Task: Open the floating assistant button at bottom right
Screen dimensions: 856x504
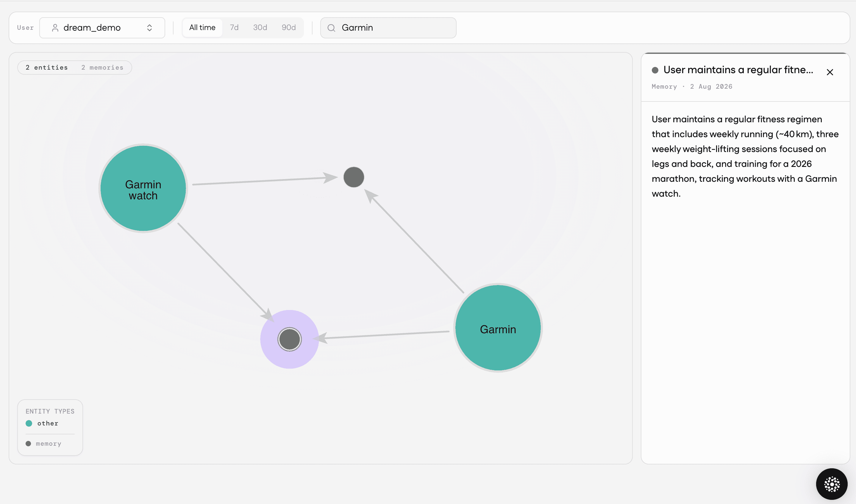Action: coord(832,484)
